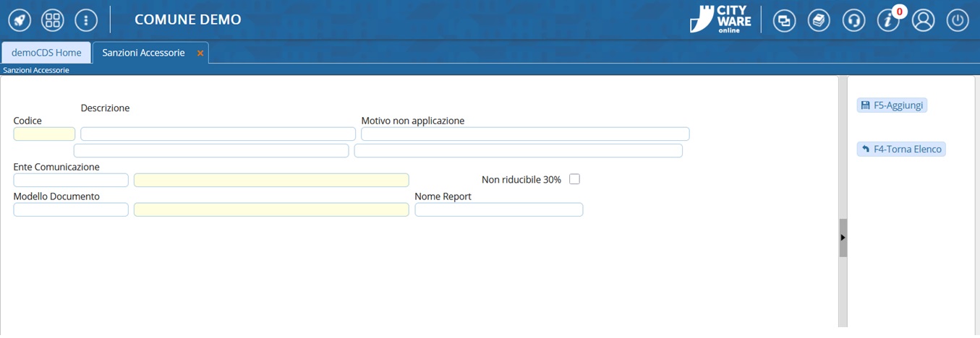
Task: Open the info notifications icon
Action: tap(888, 20)
